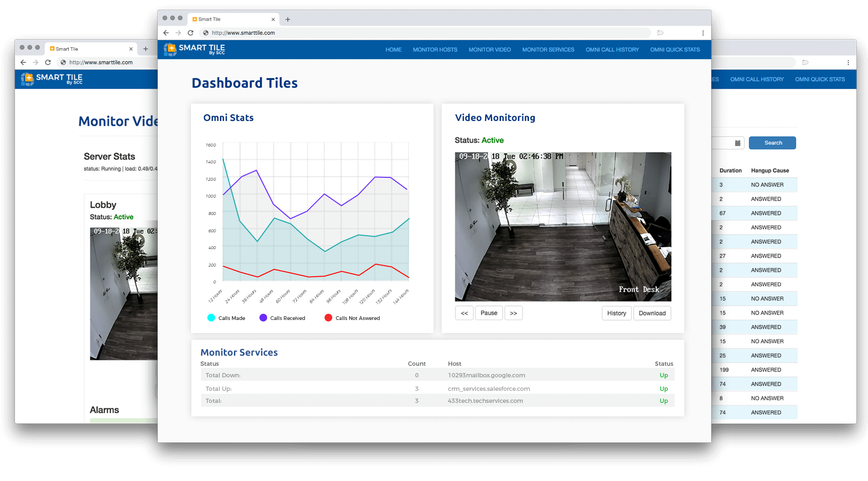
Task: Pause the video feed
Action: click(488, 313)
